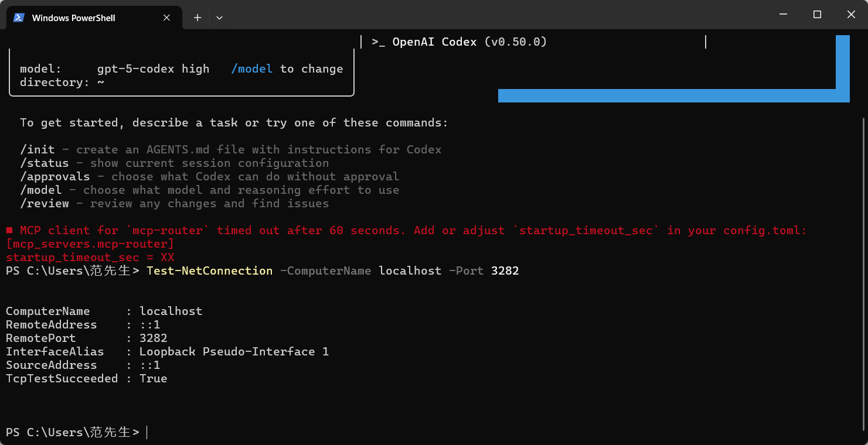
Task: Minimize the terminal window
Action: pos(783,14)
